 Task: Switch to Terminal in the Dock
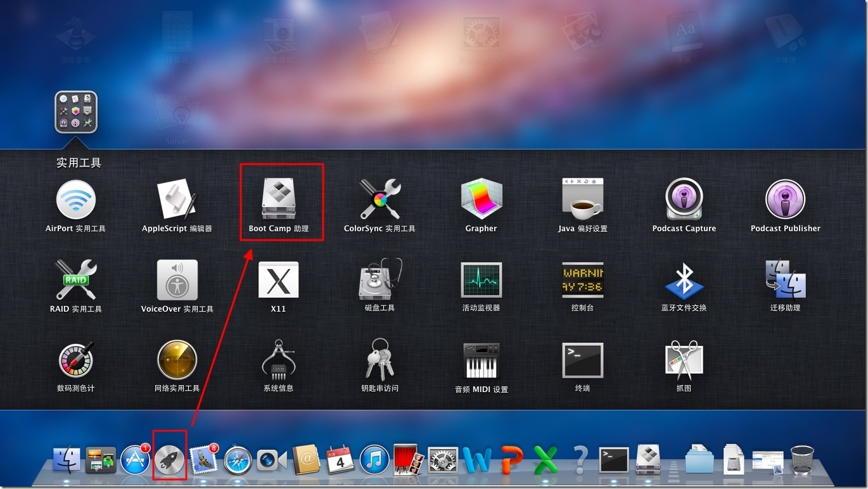614,460
